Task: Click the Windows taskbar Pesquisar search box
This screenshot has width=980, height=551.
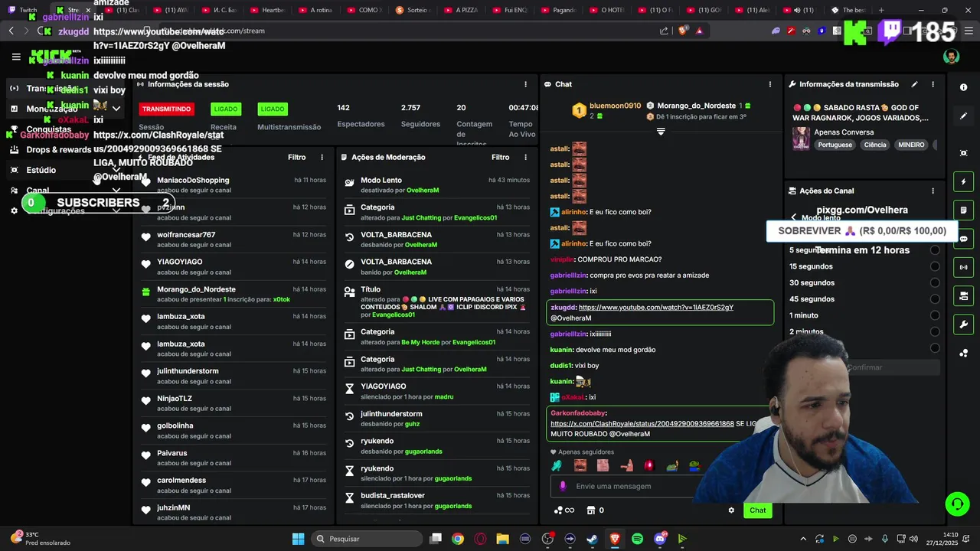Action: (x=366, y=539)
